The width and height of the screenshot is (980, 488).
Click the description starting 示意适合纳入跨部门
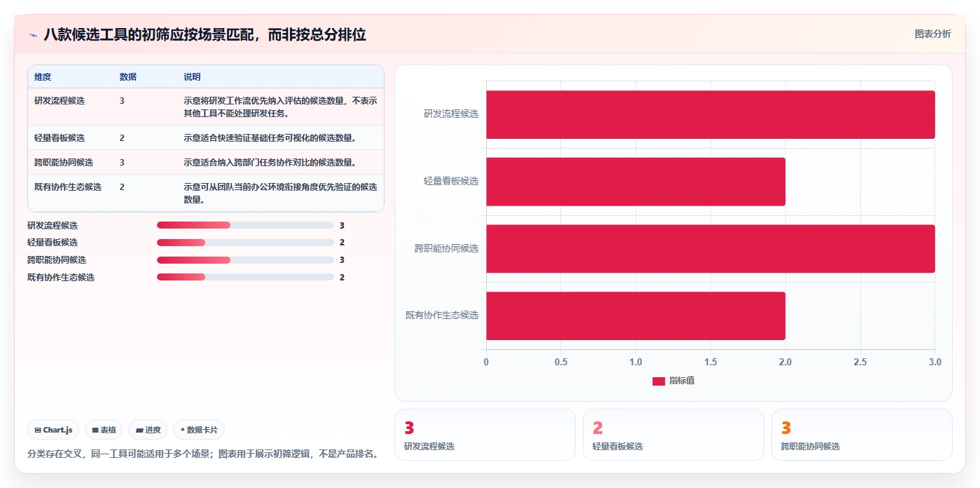[x=270, y=163]
